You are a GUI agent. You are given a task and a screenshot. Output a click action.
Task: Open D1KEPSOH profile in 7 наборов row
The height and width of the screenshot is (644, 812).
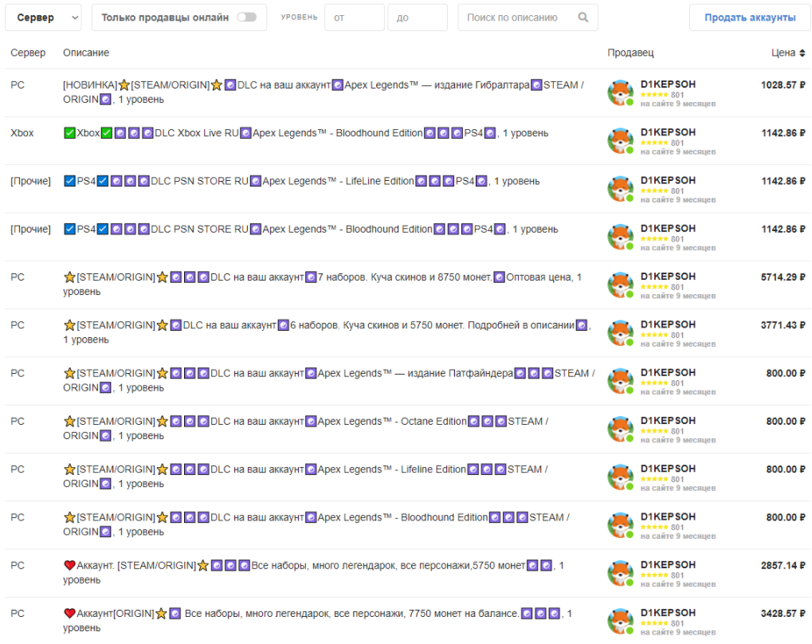point(668,277)
